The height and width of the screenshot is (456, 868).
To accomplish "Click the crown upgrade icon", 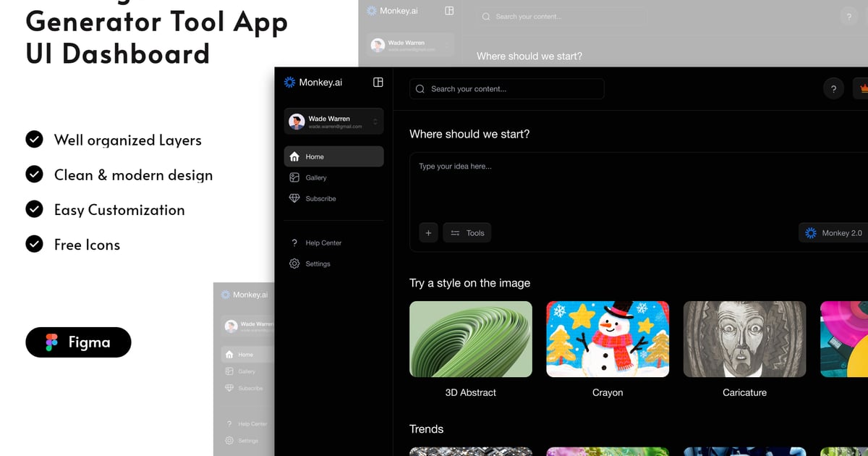I will click(x=861, y=88).
